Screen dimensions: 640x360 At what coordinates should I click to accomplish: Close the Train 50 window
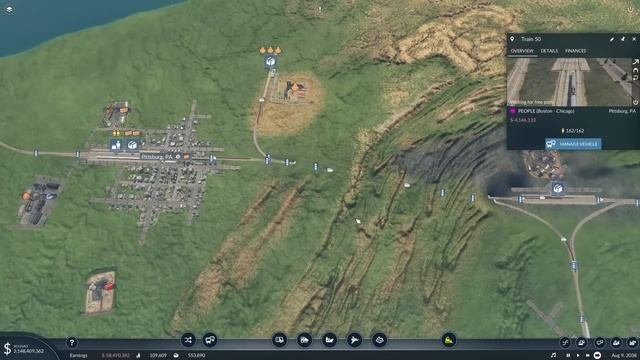point(634,39)
